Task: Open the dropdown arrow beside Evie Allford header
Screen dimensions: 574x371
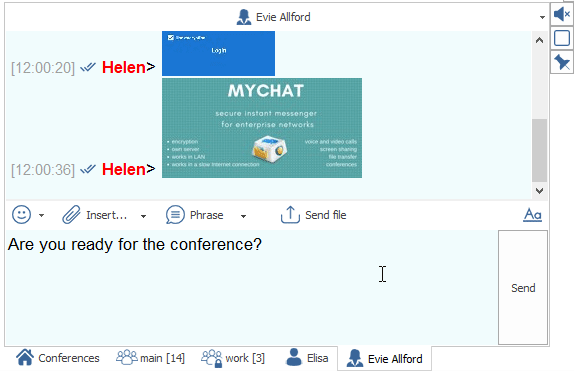Action: [542, 17]
